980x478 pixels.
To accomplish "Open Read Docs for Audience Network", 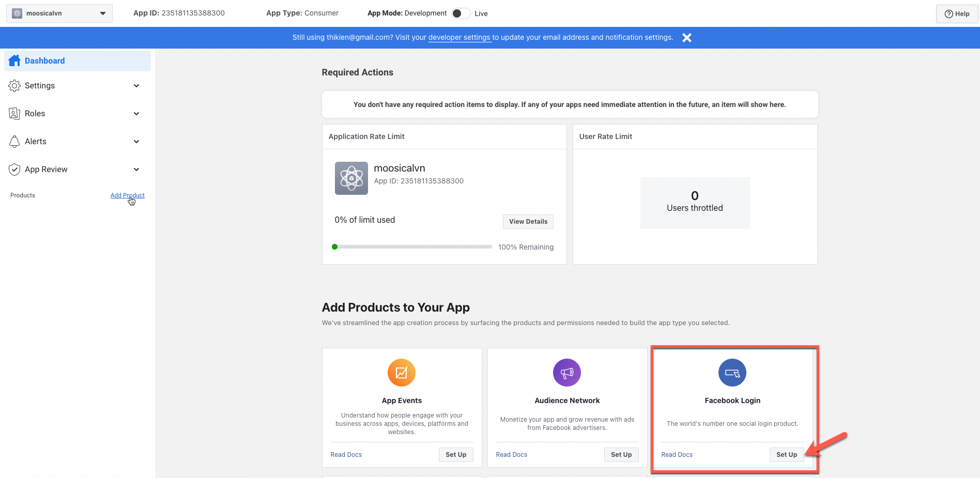I will tap(512, 455).
